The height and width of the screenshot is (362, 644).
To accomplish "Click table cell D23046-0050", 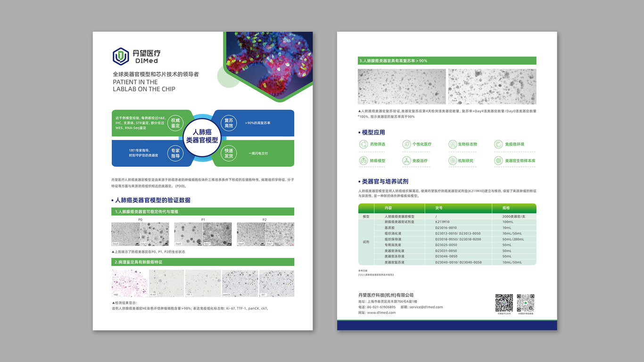I will point(446,256).
